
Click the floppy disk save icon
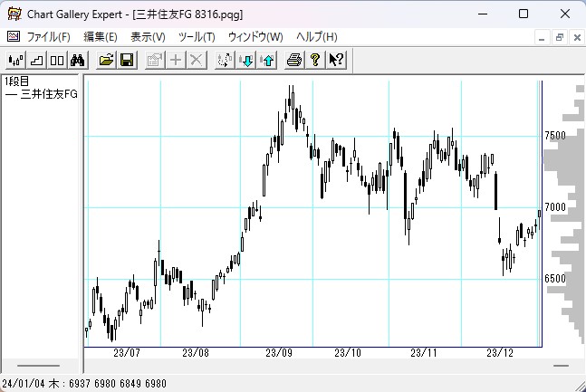click(127, 61)
